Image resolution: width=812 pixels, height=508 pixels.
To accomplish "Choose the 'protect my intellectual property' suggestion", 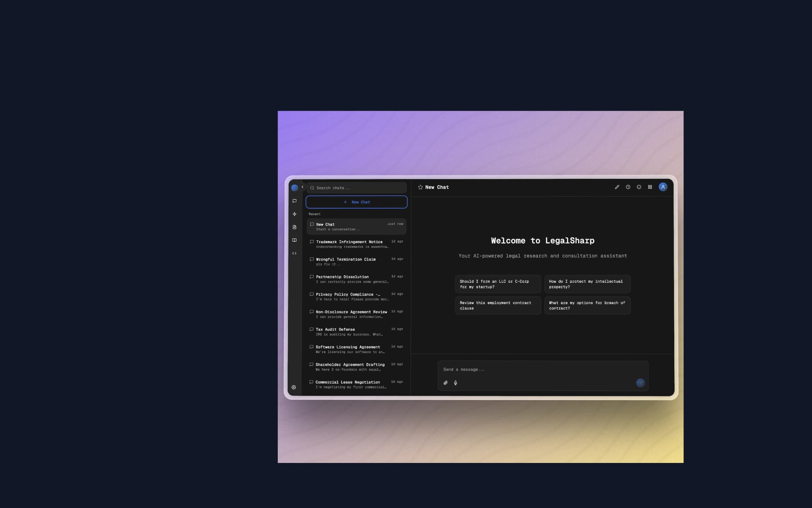I will coord(587,284).
